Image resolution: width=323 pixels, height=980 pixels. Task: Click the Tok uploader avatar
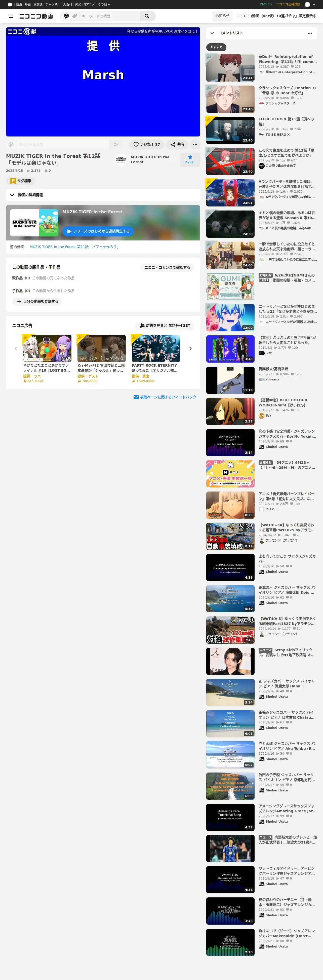pyautogui.click(x=261, y=416)
